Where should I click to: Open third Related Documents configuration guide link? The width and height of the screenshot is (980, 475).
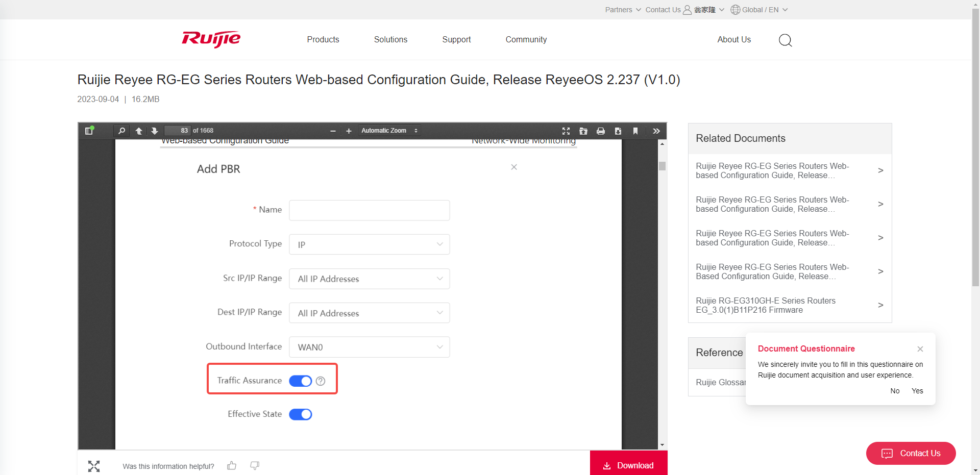click(790, 238)
